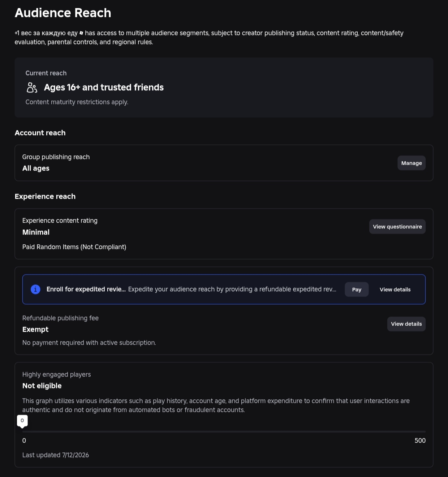Click the Enroll for expedited review title

tap(86, 289)
